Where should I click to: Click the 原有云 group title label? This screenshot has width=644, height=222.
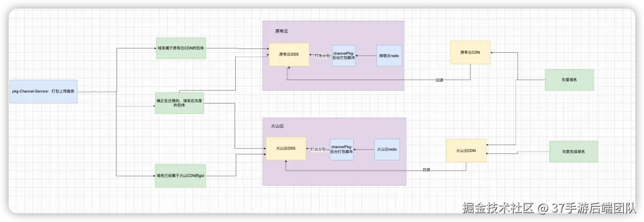click(281, 31)
